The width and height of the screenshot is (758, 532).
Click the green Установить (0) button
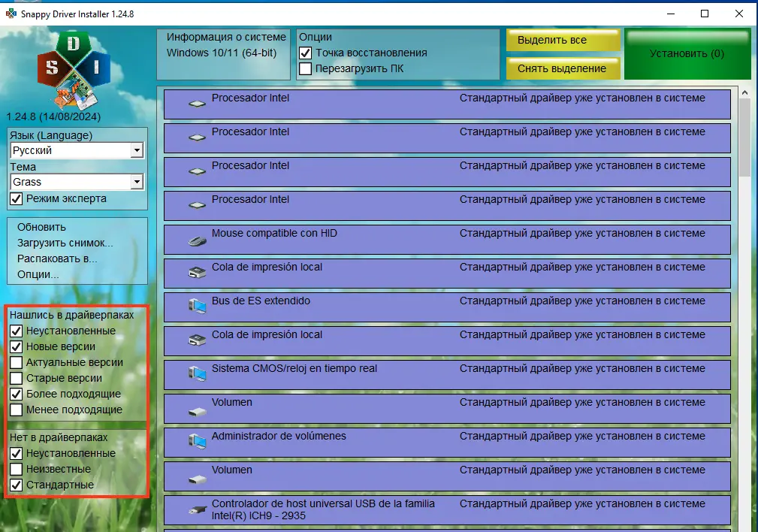687,53
